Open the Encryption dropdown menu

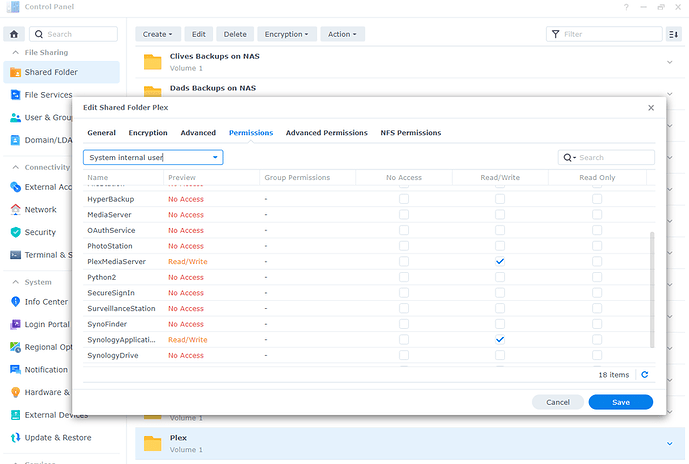pyautogui.click(x=286, y=34)
